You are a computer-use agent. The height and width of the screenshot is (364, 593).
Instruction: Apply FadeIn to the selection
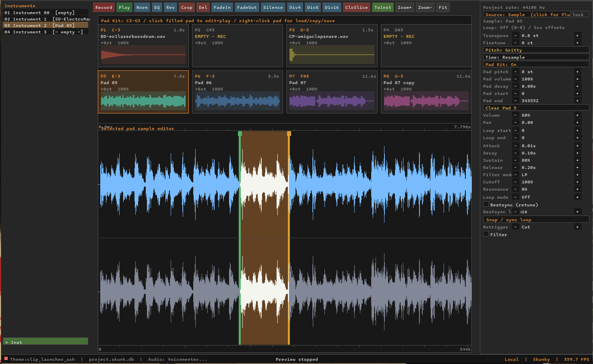pyautogui.click(x=222, y=7)
